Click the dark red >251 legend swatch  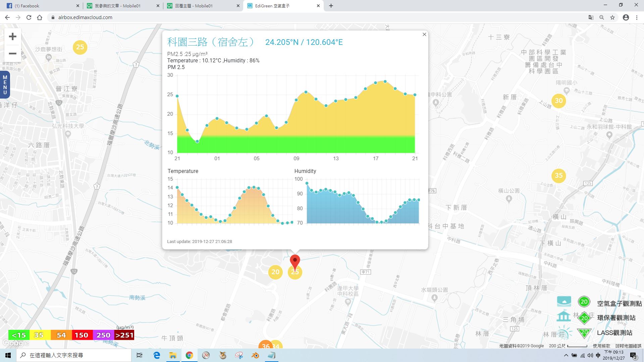point(124,335)
